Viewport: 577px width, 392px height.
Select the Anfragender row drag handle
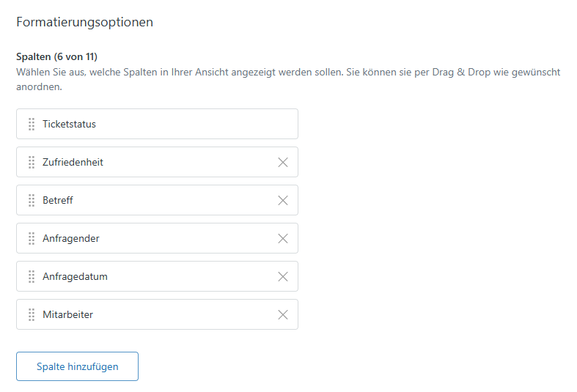click(x=32, y=238)
